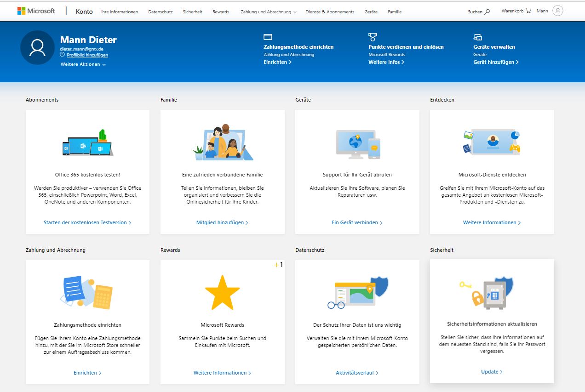Viewport: 585px width, 392px height.
Task: Open the Geräte navigation item
Action: (x=371, y=11)
